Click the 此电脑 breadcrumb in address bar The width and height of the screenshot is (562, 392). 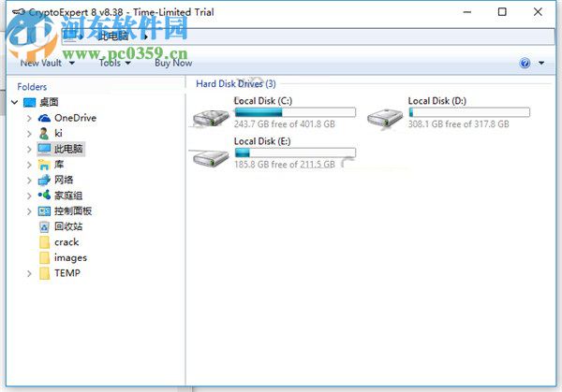113,36
